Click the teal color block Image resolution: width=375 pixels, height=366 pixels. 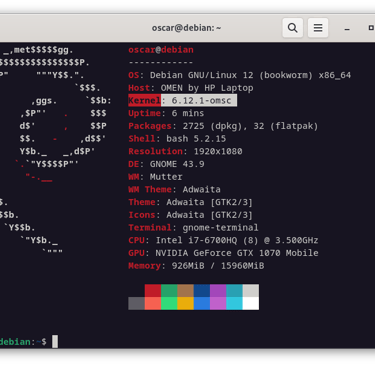point(234,291)
